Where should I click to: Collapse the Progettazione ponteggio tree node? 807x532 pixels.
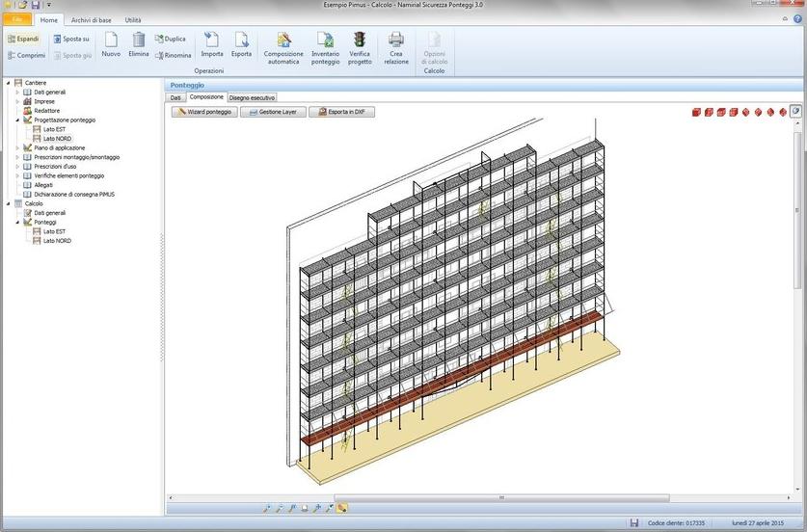(x=18, y=120)
